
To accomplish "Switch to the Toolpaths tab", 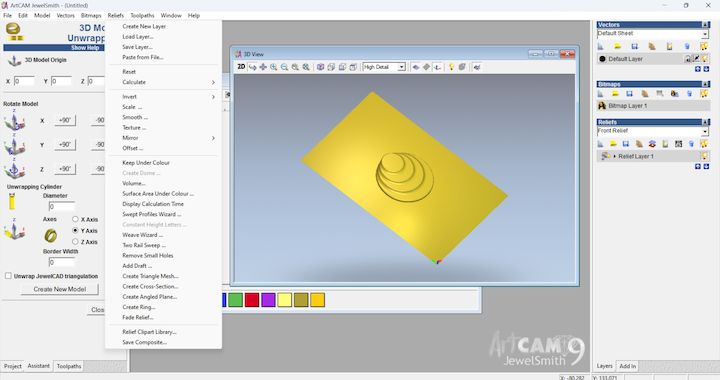I will point(69,366).
